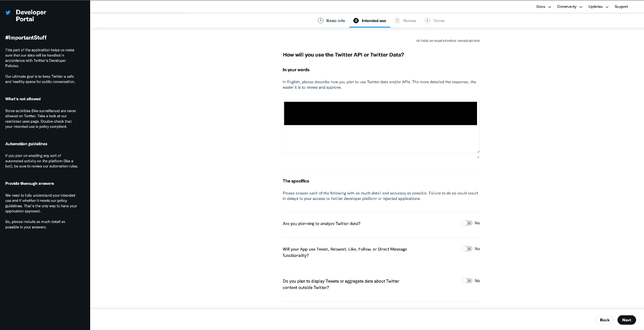Click the 'Are you planning to analyze' question
644x330 pixels.
[x=322, y=223]
